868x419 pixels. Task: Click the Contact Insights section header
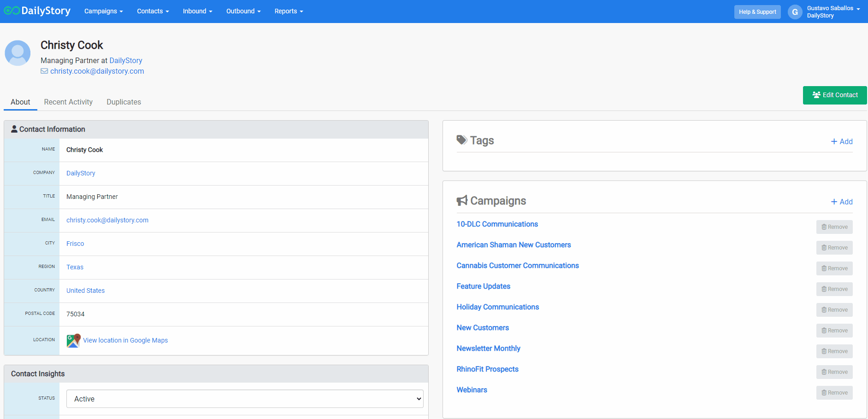216,374
